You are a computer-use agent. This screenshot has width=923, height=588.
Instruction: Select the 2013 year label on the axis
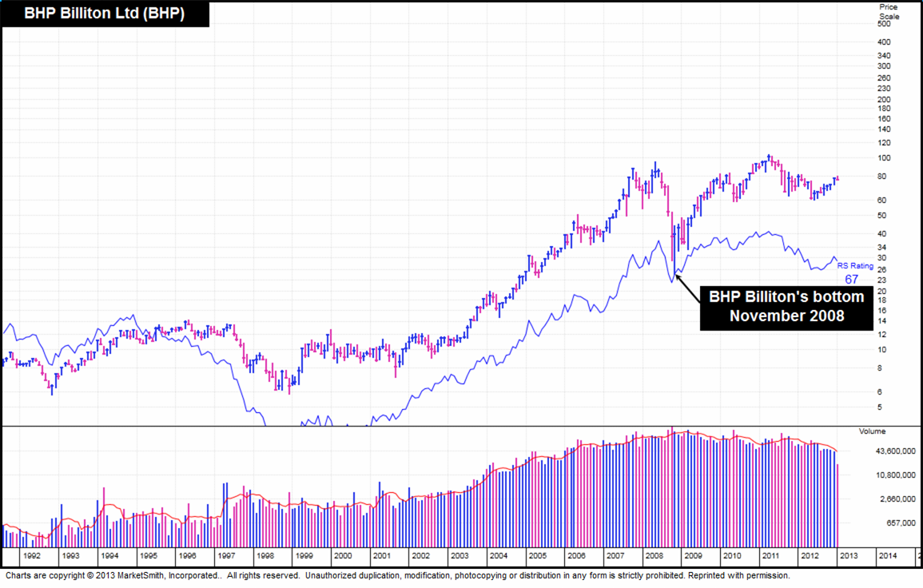pos(848,555)
